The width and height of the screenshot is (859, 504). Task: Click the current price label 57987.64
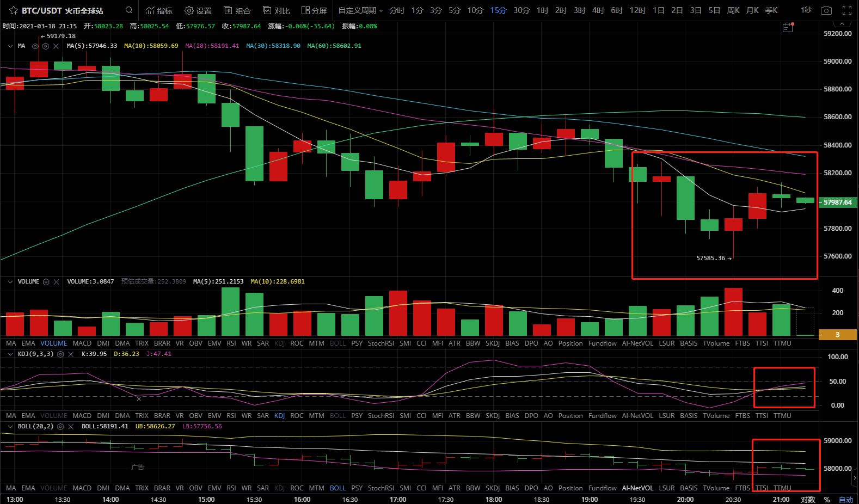[838, 202]
